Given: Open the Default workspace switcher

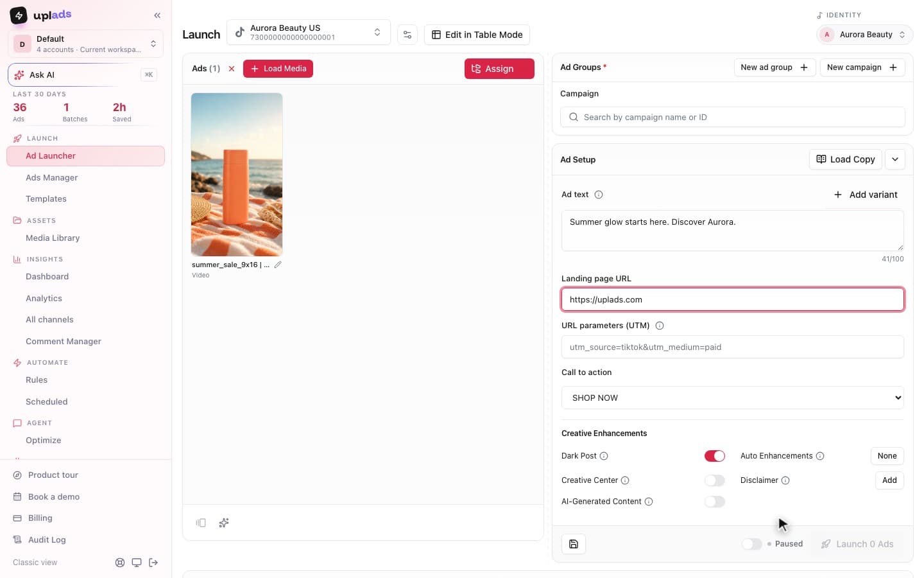Looking at the screenshot, I should click(x=85, y=44).
